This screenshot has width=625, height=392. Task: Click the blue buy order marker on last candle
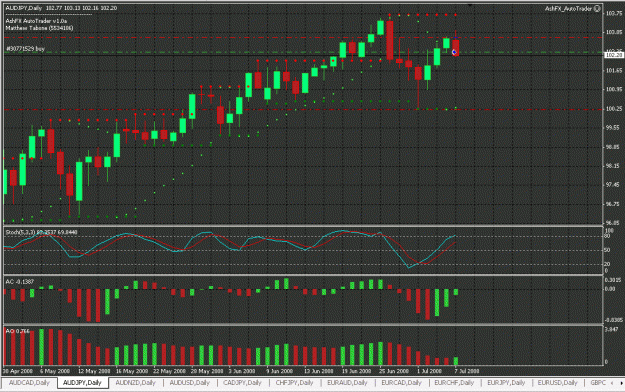[454, 52]
